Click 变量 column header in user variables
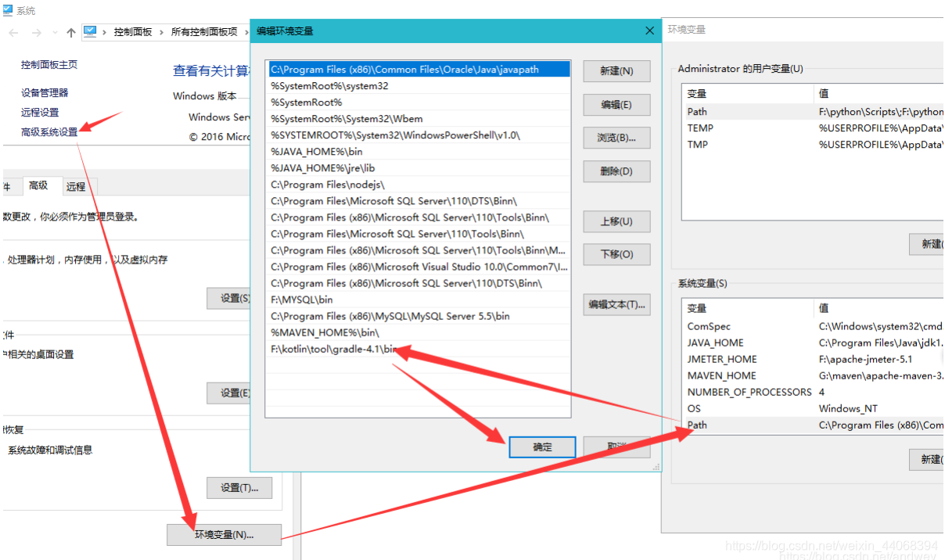This screenshot has width=945, height=560. (x=748, y=93)
